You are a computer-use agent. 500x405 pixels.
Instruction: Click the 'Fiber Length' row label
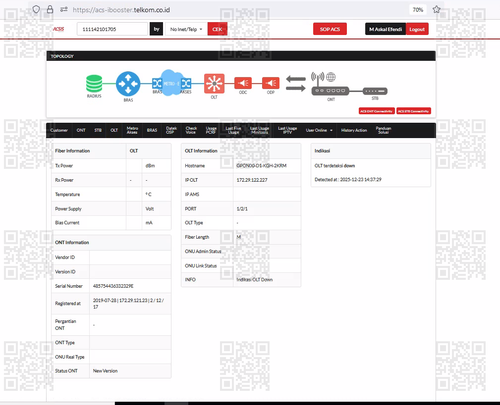pos(197,237)
